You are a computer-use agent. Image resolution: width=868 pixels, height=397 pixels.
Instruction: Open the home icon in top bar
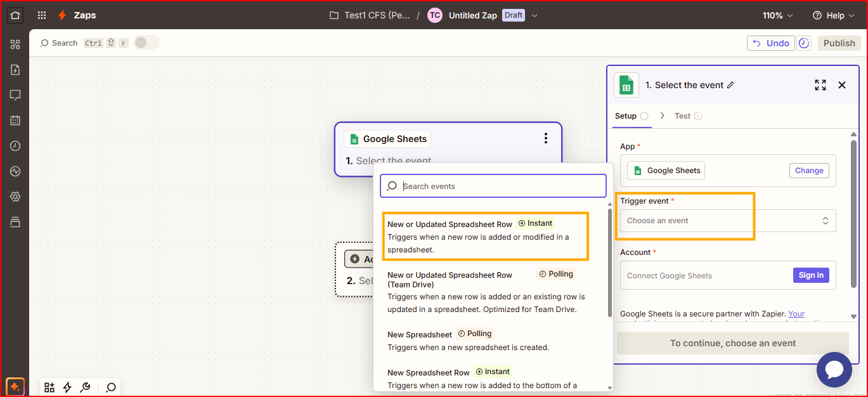15,15
